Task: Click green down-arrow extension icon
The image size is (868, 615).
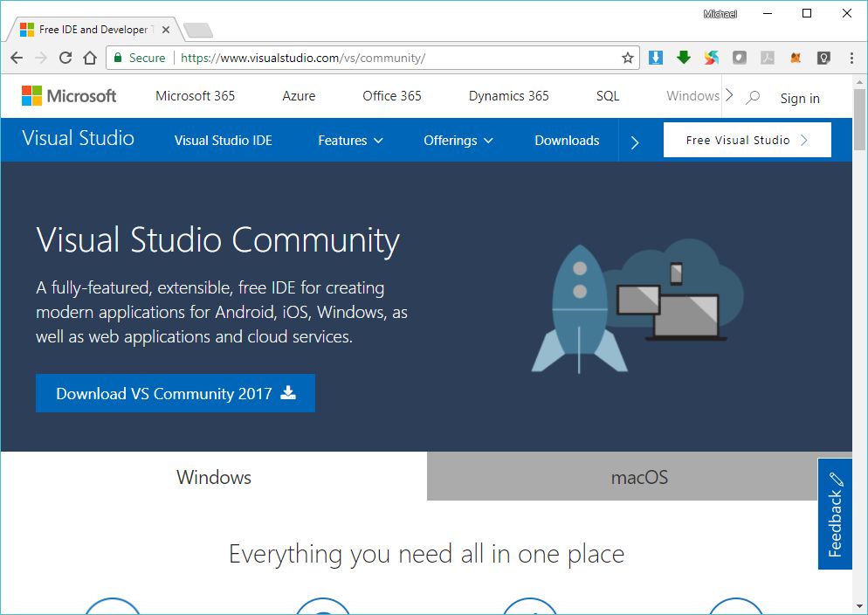Action: coord(684,57)
